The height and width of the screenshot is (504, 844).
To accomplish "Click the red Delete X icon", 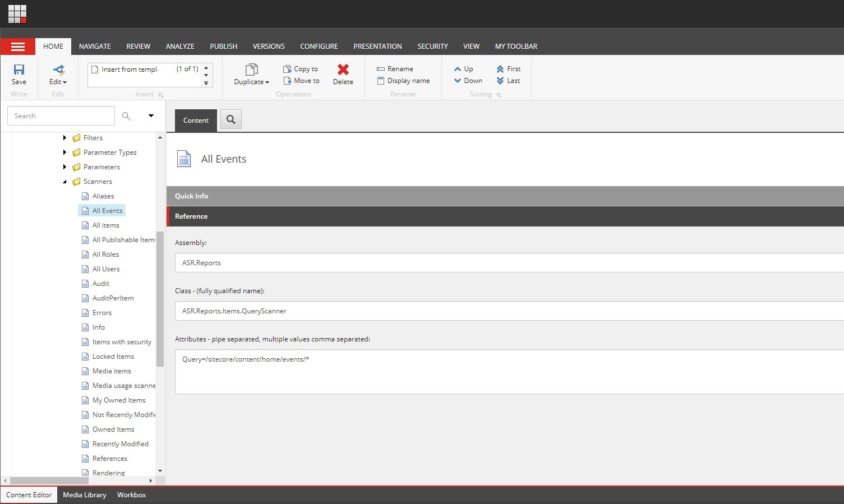I will pos(343,70).
